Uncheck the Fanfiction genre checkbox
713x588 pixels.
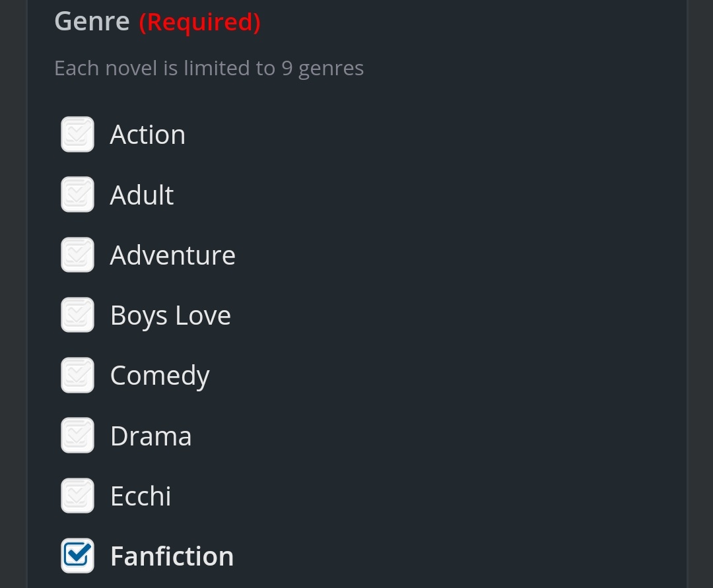[77, 556]
